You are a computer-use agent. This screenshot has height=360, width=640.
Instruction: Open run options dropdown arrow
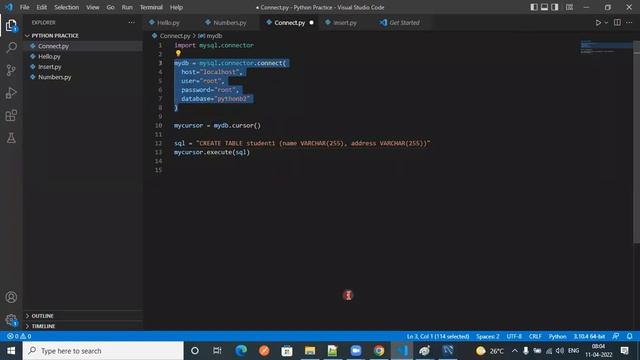tap(606, 23)
